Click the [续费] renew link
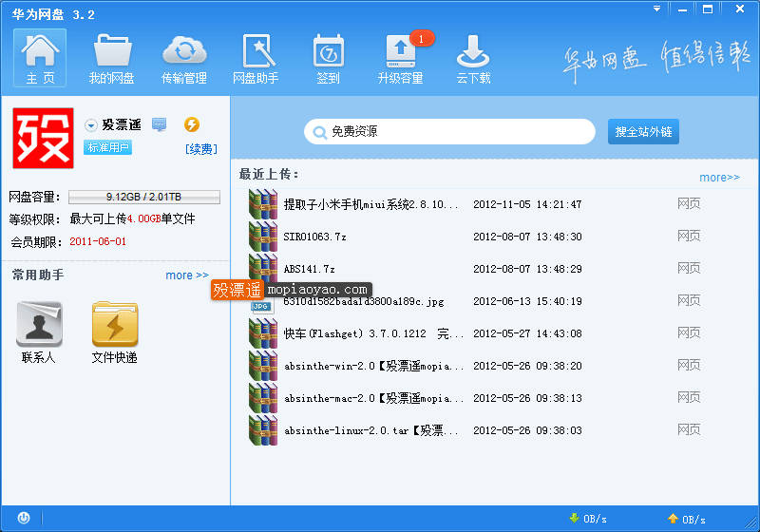 pos(201,149)
